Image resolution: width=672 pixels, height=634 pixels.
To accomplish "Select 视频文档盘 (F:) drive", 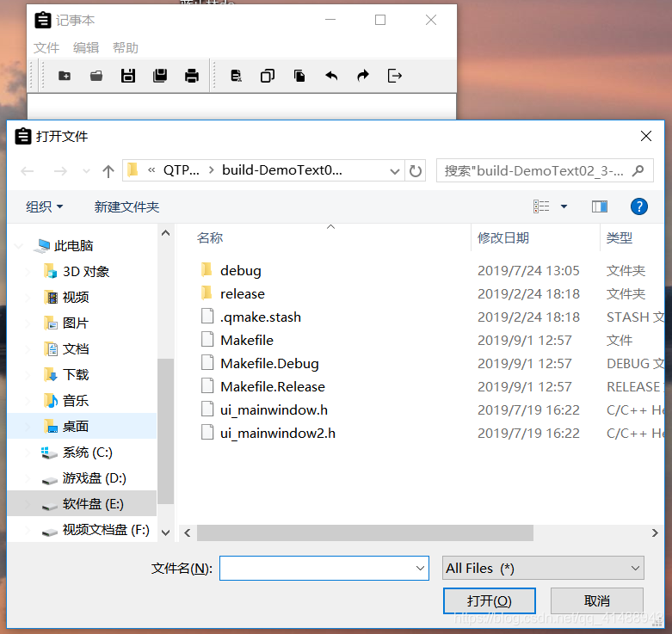I will click(x=106, y=530).
